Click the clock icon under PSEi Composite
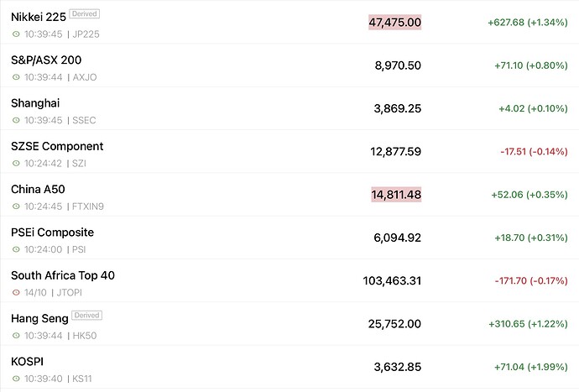Image resolution: width=579 pixels, height=392 pixels. tap(16, 249)
